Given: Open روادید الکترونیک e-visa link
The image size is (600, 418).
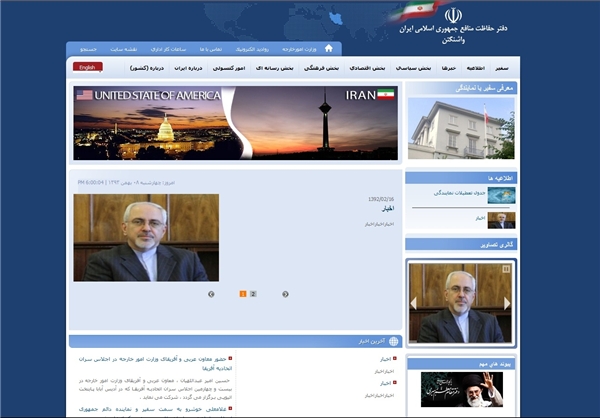Looking at the screenshot, I should click(252, 49).
